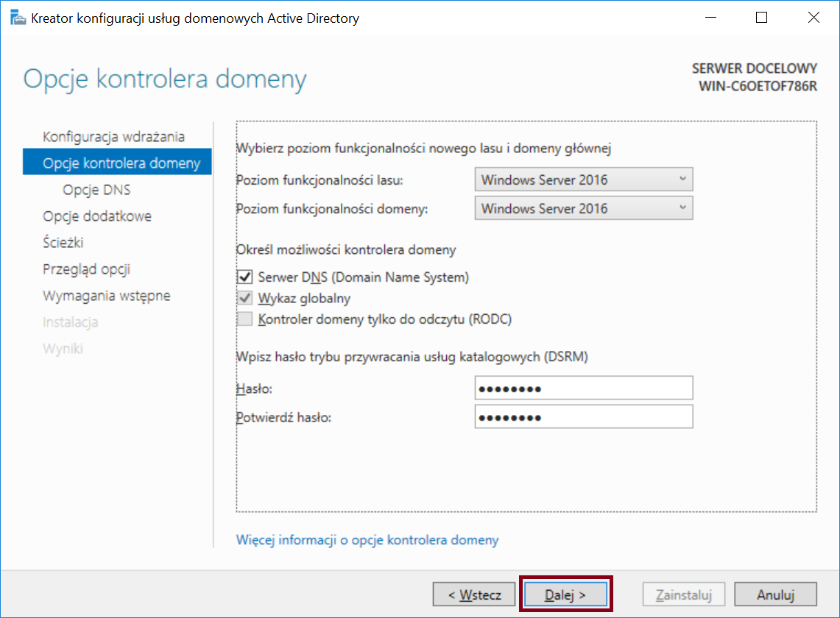Toggle the Serwer DNS checkbox
840x618 pixels.
[245, 277]
